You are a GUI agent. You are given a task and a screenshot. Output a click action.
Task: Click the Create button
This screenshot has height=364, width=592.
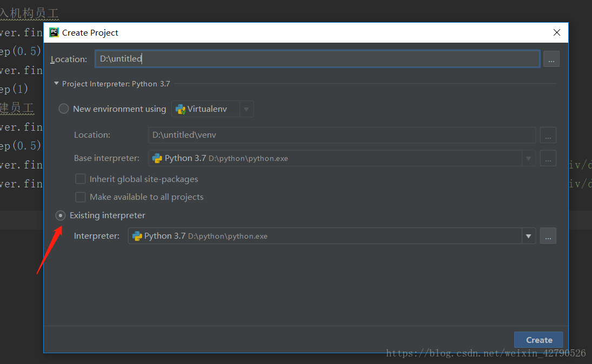(x=539, y=340)
